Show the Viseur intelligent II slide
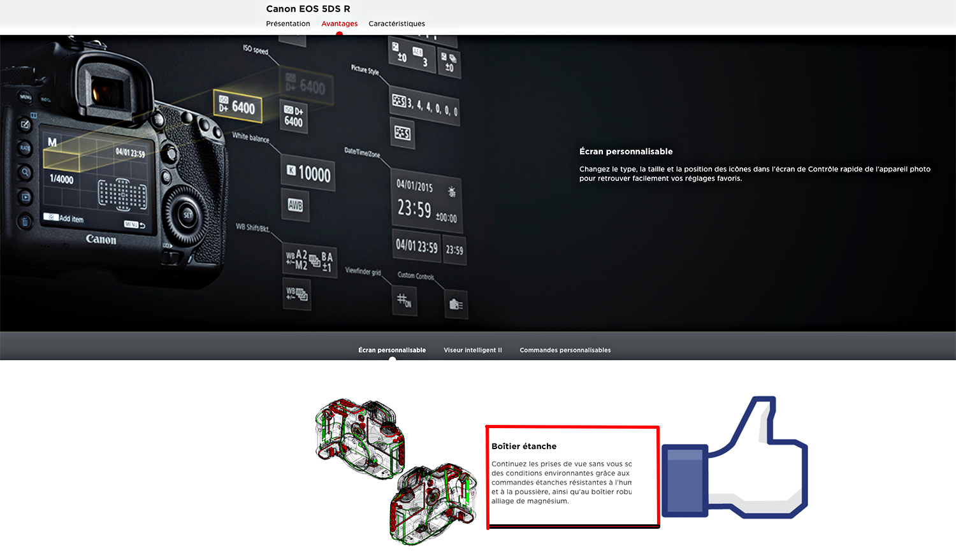 [473, 350]
